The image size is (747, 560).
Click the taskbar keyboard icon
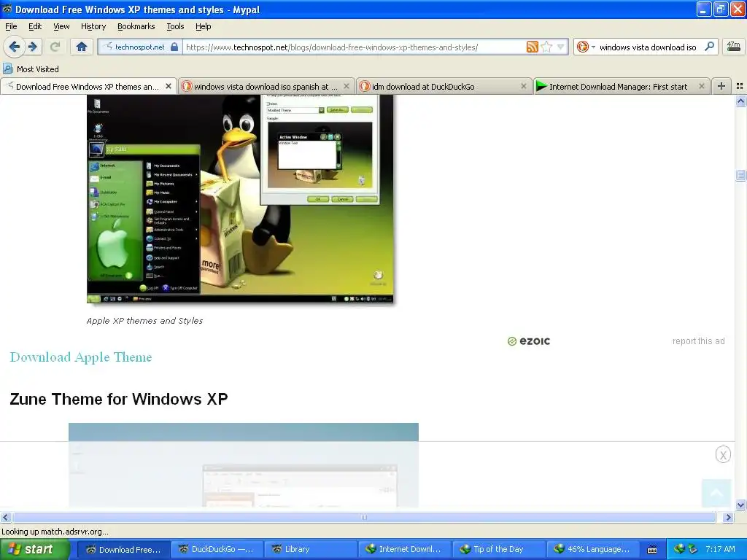coord(652,550)
